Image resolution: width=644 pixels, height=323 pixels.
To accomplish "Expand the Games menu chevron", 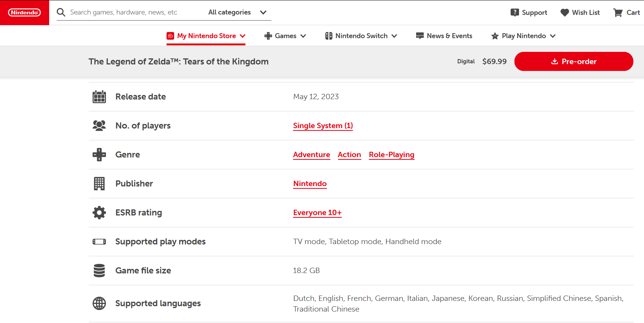I will 303,36.
